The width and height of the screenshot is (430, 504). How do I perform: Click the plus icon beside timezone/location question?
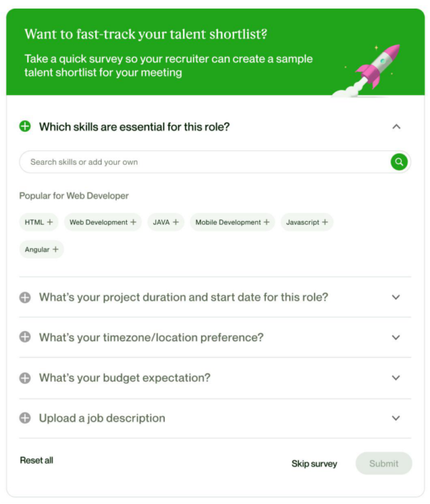25,337
